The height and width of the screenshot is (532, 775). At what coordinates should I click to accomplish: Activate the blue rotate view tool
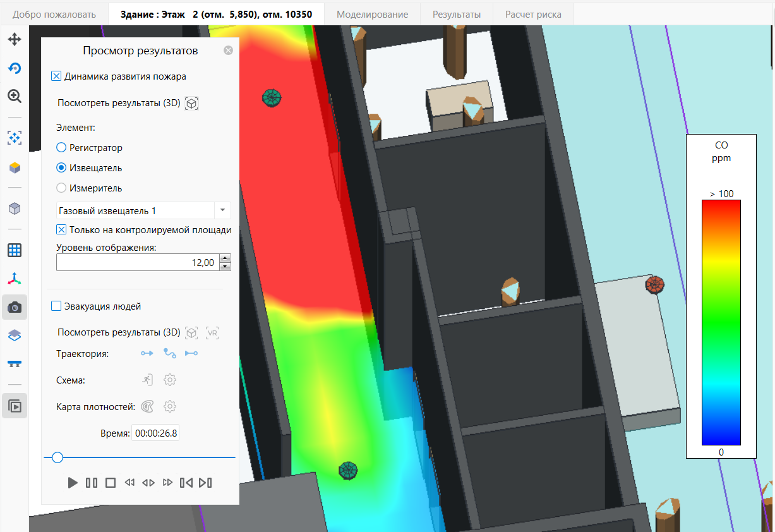tap(14, 68)
